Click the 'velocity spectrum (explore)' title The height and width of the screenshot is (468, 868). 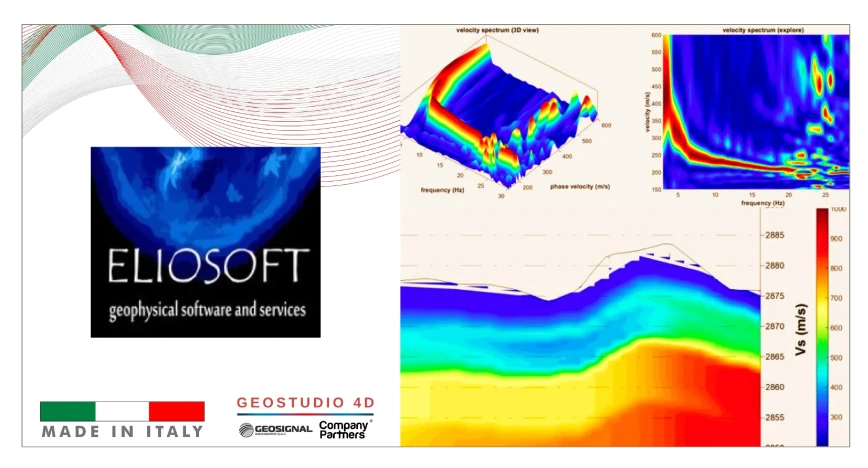click(763, 30)
